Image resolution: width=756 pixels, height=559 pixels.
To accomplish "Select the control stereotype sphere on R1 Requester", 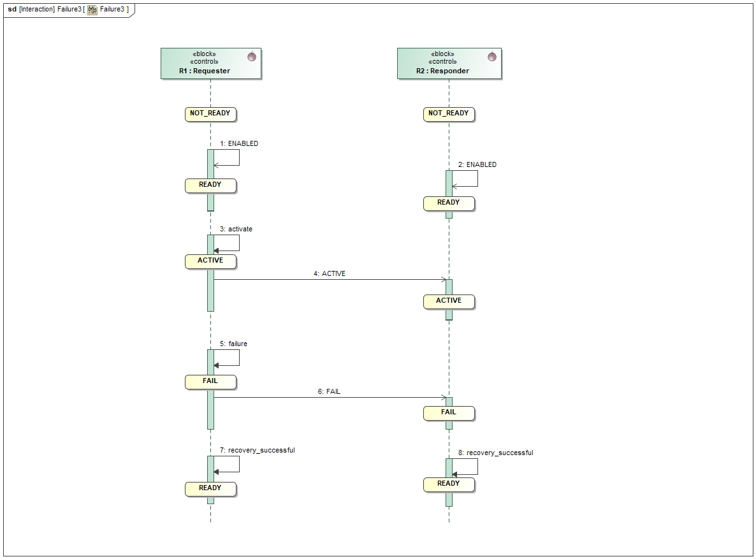I will point(252,56).
